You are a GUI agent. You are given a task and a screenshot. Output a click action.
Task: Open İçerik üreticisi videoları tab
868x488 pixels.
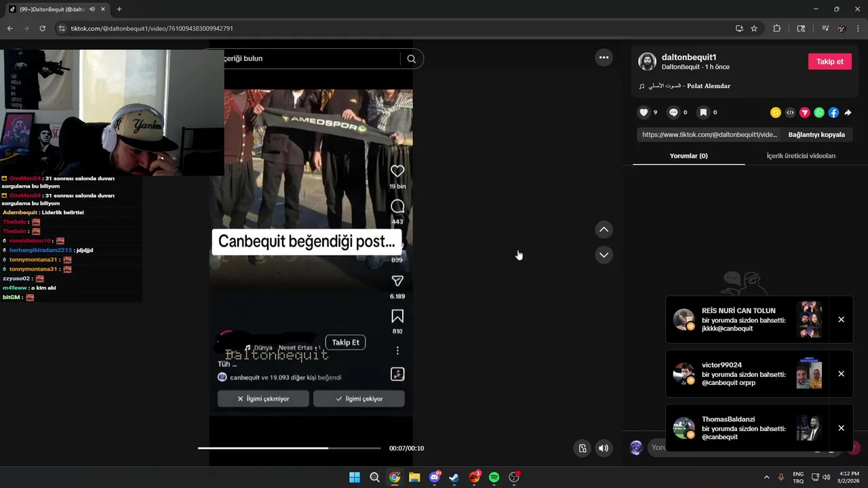[x=801, y=156]
